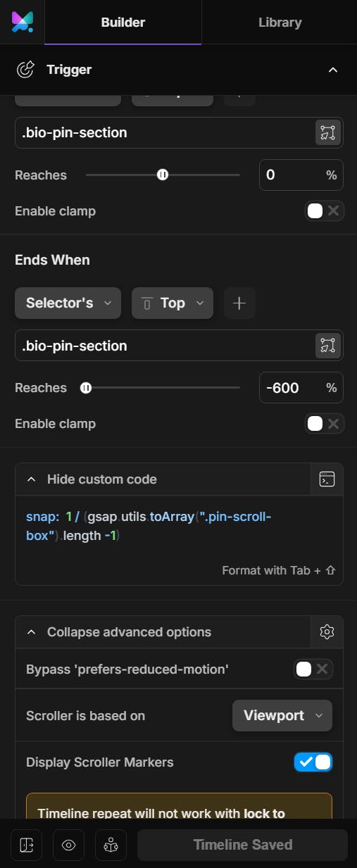
Task: Click the eye preview icon
Action: pos(69,845)
